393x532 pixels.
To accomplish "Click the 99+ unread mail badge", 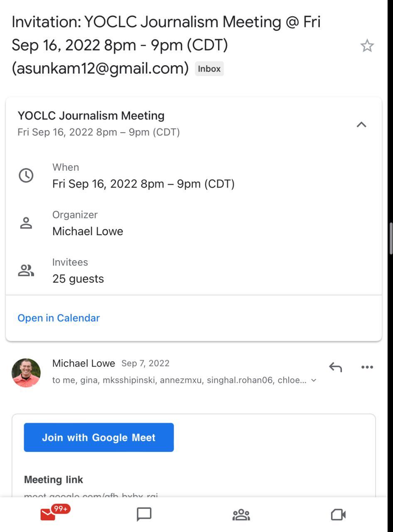I will 61,509.
